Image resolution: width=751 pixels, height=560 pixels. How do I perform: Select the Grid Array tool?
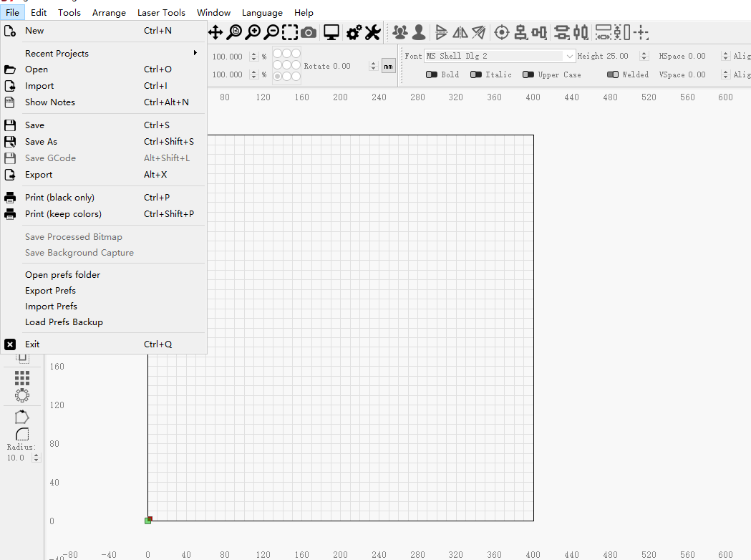[x=22, y=378]
